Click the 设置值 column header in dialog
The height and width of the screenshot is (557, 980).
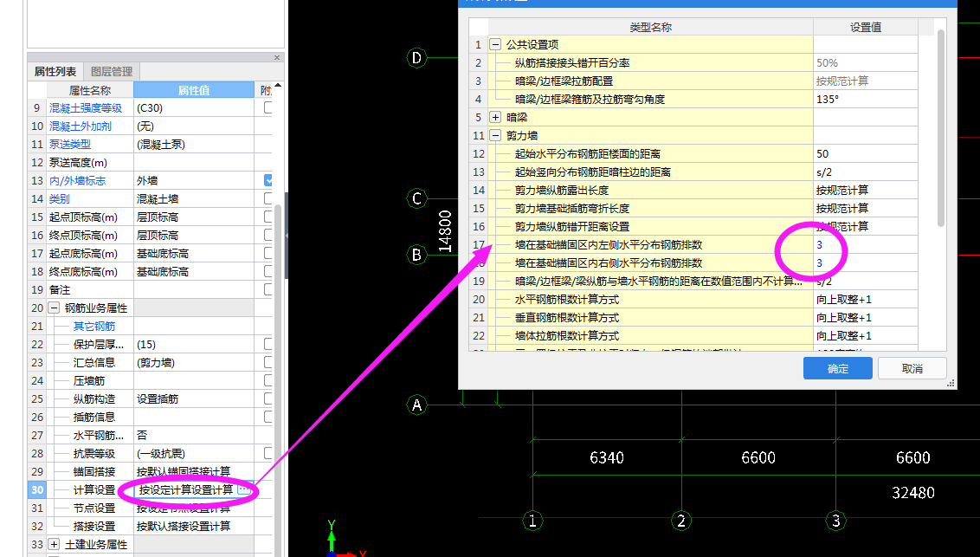866,28
